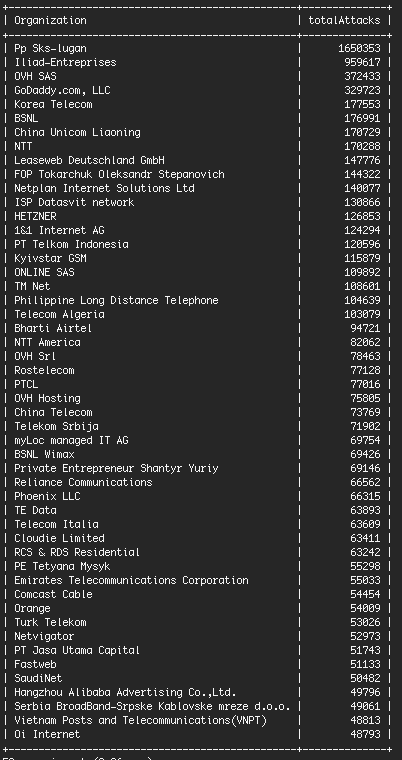402x760 pixels.
Task: Click Leaseweb Deutschland GmbH
Action: click(90, 160)
